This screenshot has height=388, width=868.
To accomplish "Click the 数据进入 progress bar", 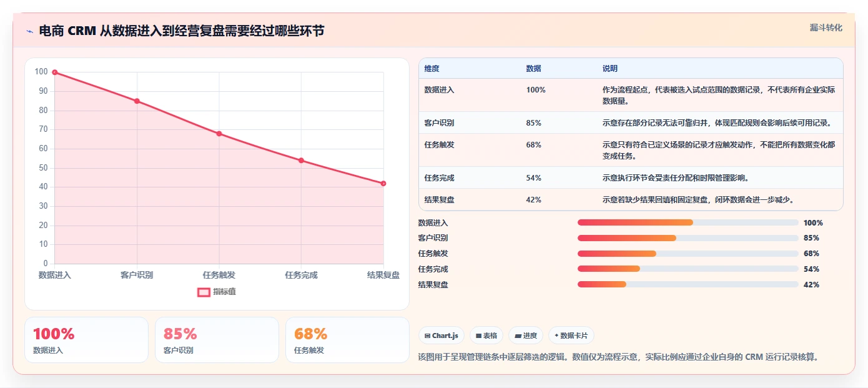I will click(688, 223).
